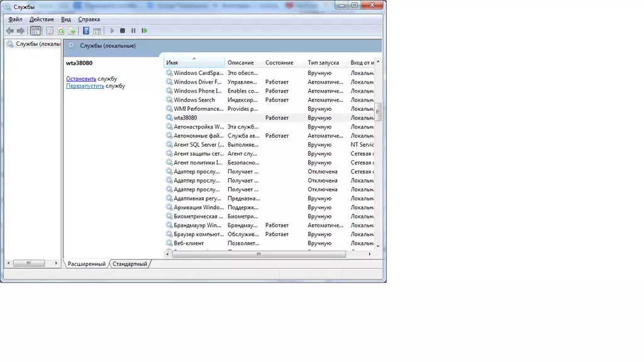Click the gear icon of wta38080 service
The image size is (644, 362).
(x=169, y=118)
